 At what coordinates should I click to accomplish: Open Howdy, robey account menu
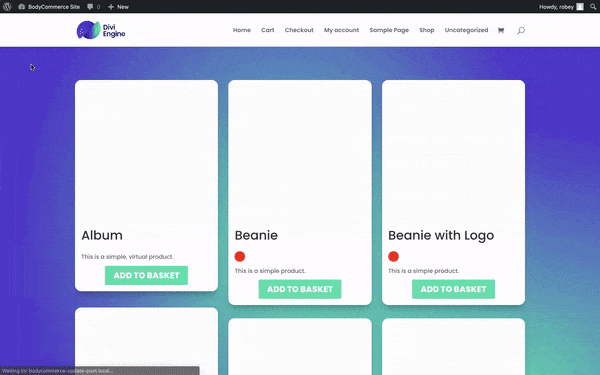pyautogui.click(x=561, y=7)
